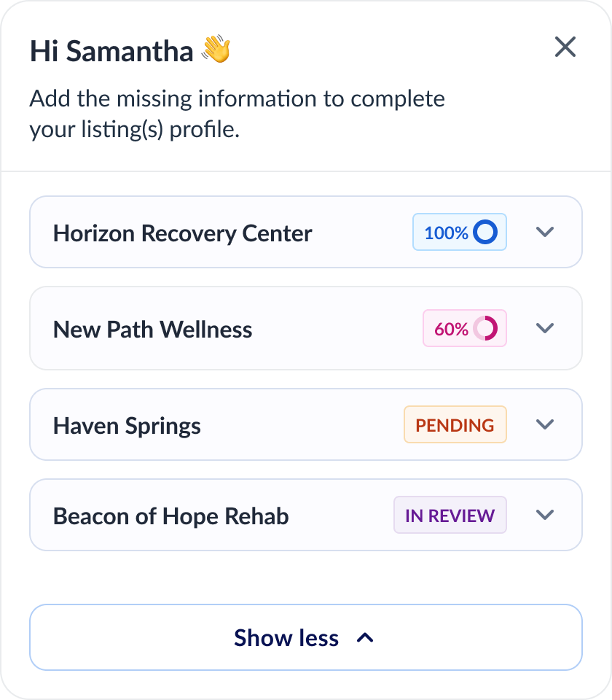Screen dimensions: 612x700
Task: Click the 100% completion ring icon
Action: [485, 232]
